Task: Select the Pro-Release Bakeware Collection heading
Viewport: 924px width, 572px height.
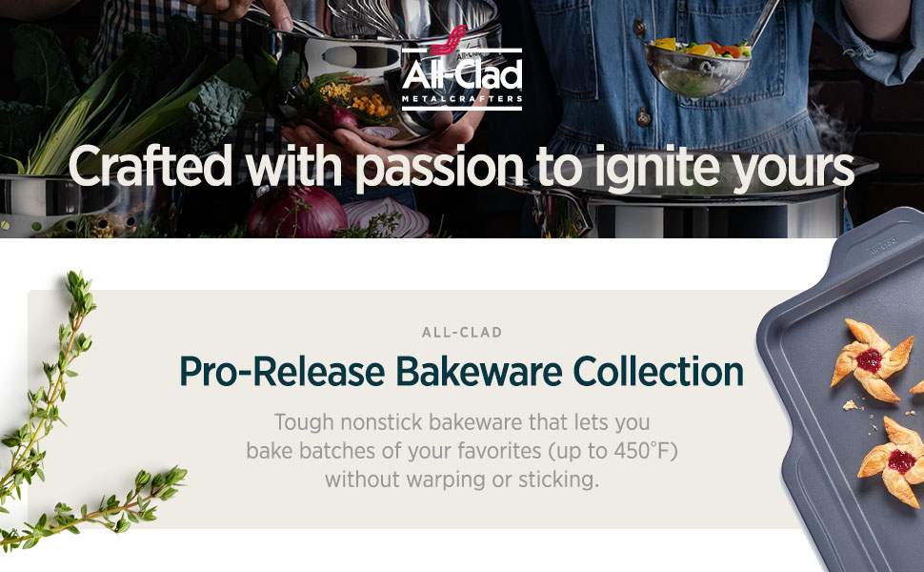Action: (461, 371)
